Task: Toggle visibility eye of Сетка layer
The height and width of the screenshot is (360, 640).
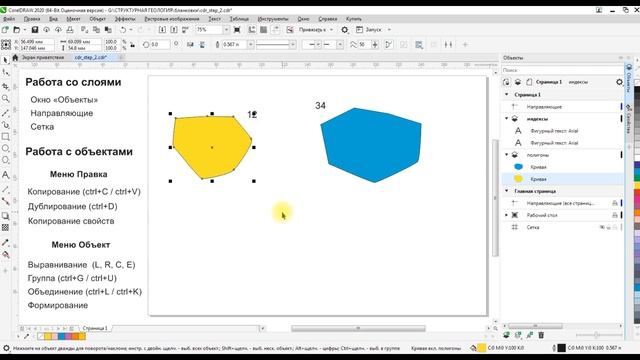Action: coord(602,227)
